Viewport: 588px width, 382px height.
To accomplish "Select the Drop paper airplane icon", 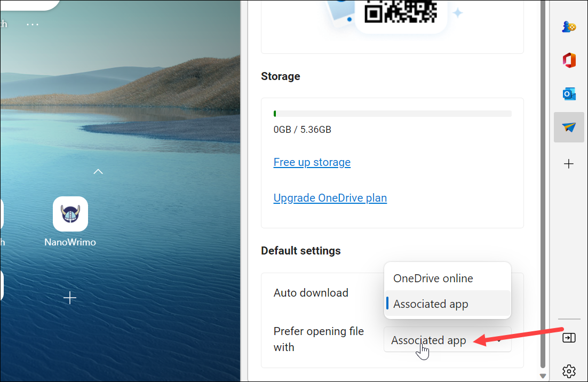I will click(569, 127).
